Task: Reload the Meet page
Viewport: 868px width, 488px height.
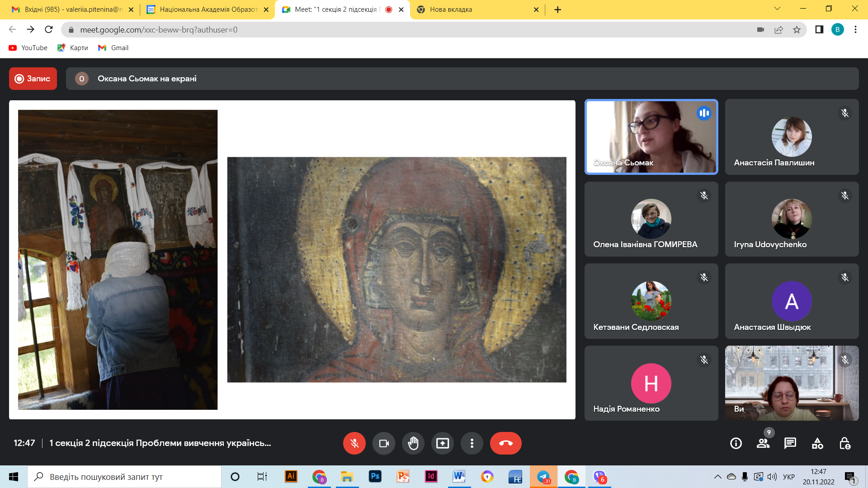Action: click(49, 29)
